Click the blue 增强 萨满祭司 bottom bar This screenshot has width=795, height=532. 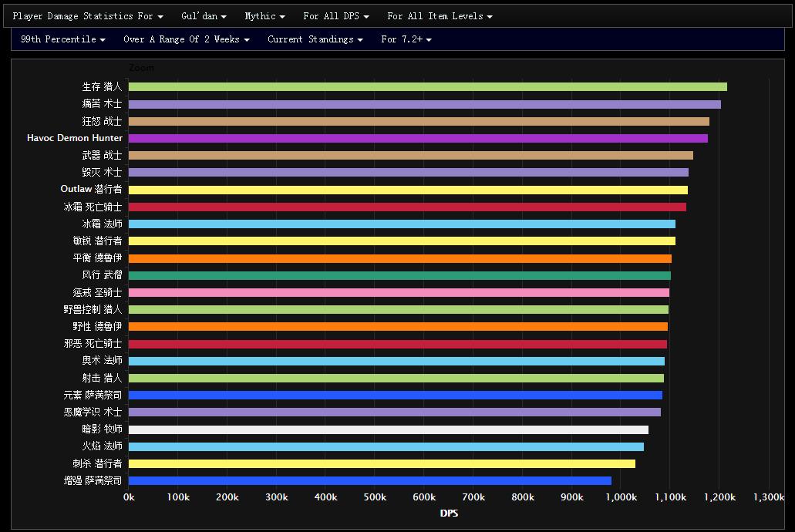point(369,480)
